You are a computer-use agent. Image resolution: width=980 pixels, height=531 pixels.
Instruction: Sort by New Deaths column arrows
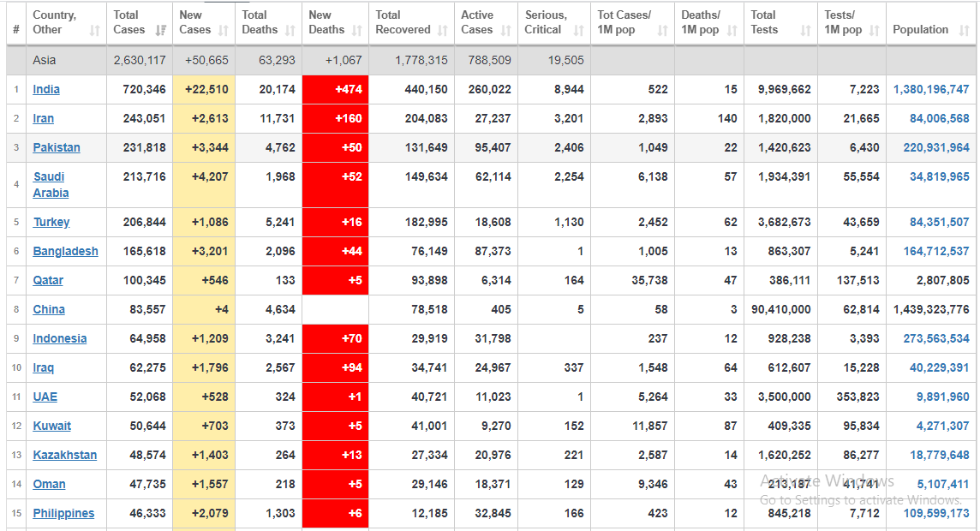[357, 30]
